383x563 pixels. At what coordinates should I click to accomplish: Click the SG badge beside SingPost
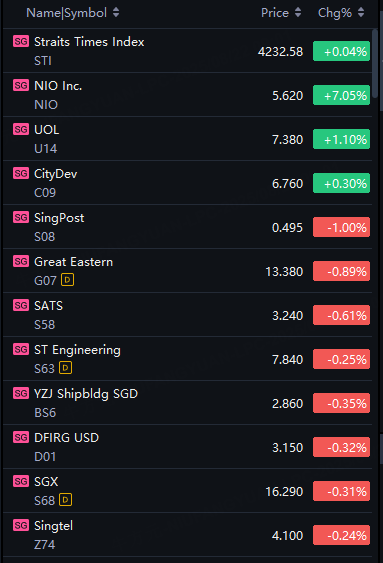point(21,217)
